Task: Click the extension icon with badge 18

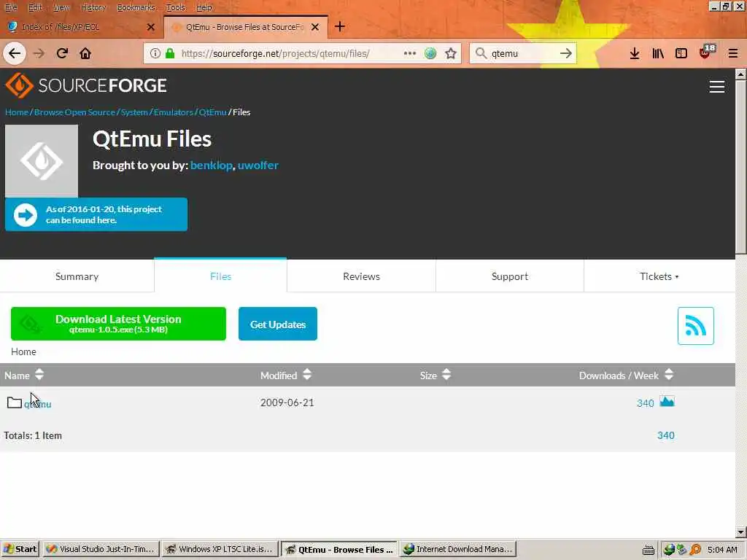Action: click(707, 52)
